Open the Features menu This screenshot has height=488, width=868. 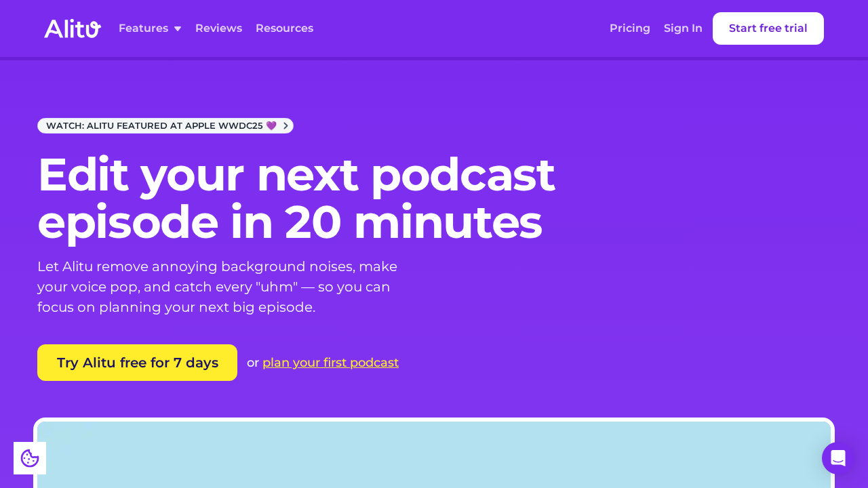point(143,28)
